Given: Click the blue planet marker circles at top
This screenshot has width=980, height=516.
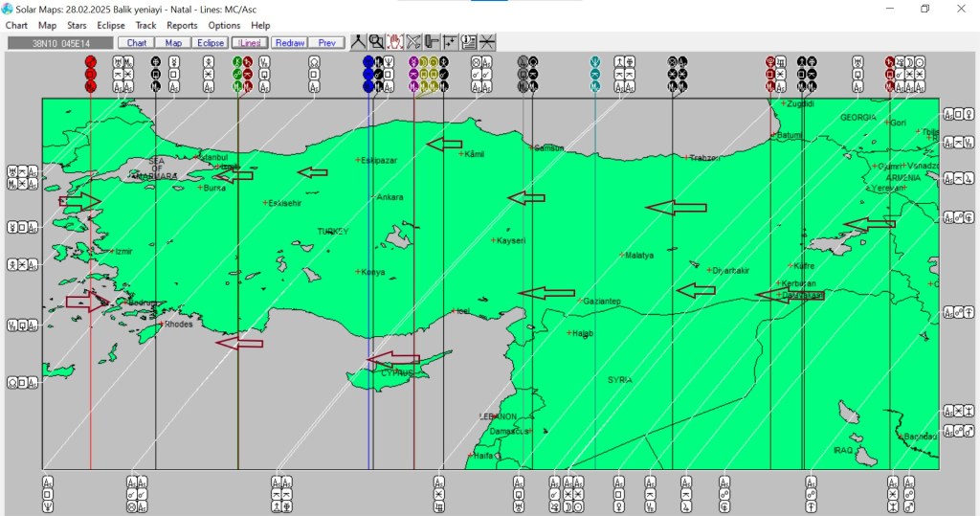Looking at the screenshot, I should pyautogui.click(x=369, y=74).
